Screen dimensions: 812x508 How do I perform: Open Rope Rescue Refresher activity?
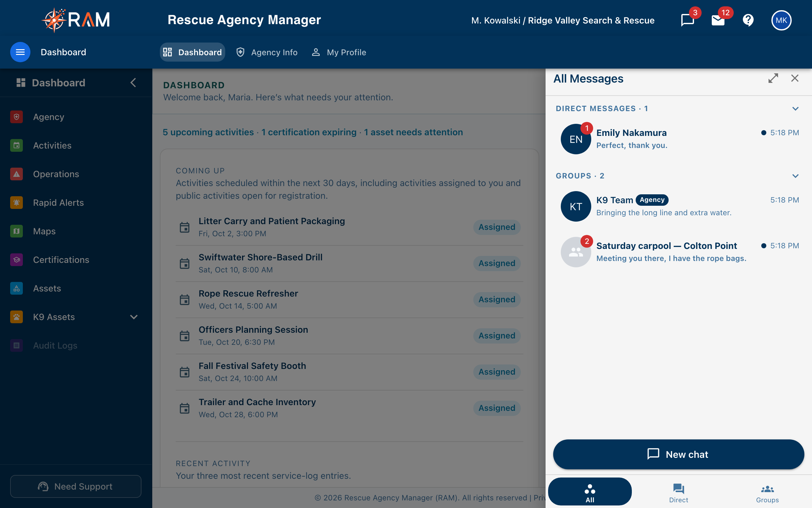coord(349,300)
